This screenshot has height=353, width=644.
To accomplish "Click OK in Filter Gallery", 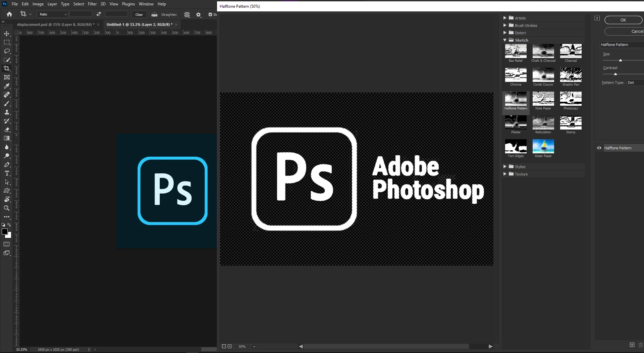I will (623, 20).
